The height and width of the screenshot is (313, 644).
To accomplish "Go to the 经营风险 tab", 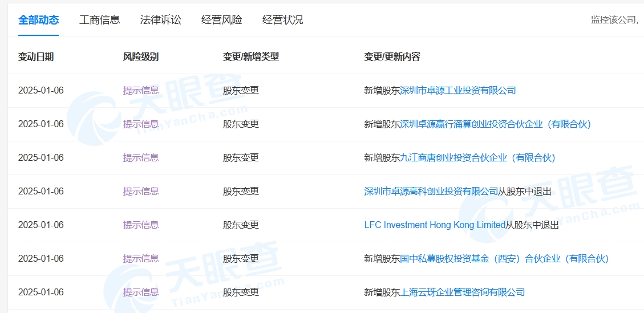I will point(222,20).
